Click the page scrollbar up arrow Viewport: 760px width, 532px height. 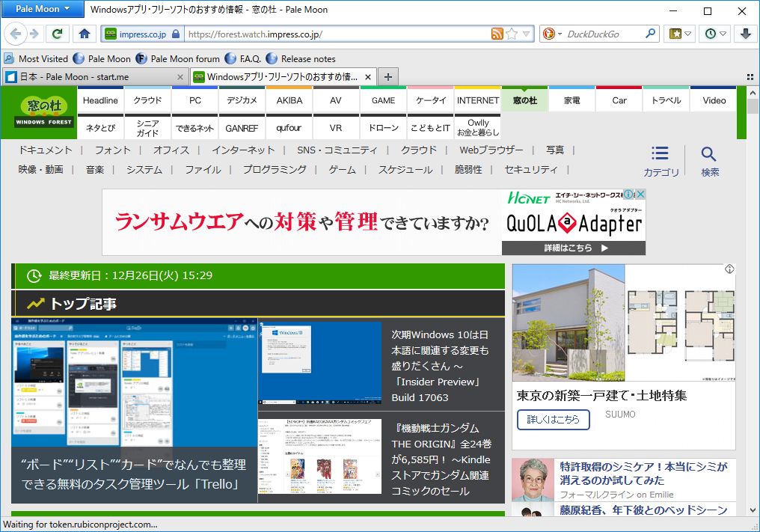[753, 93]
